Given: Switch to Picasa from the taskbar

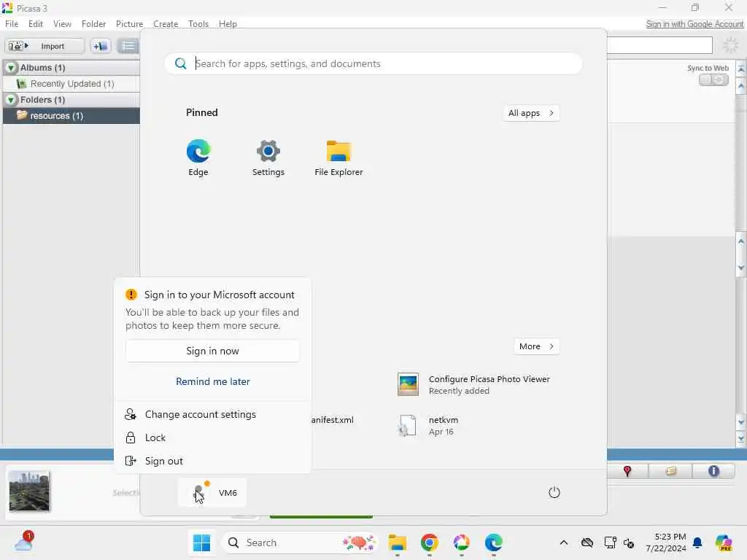Looking at the screenshot, I should (x=461, y=542).
